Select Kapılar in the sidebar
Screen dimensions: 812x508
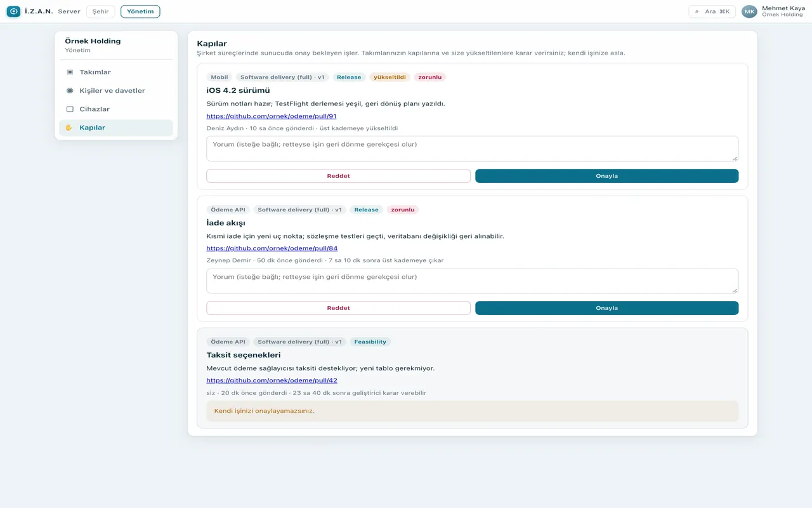click(x=116, y=128)
